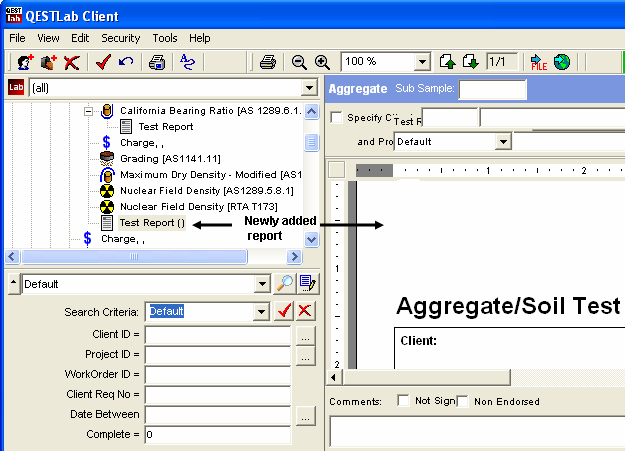Open the 100 % zoom dropdown
The height and width of the screenshot is (451, 625).
[422, 62]
